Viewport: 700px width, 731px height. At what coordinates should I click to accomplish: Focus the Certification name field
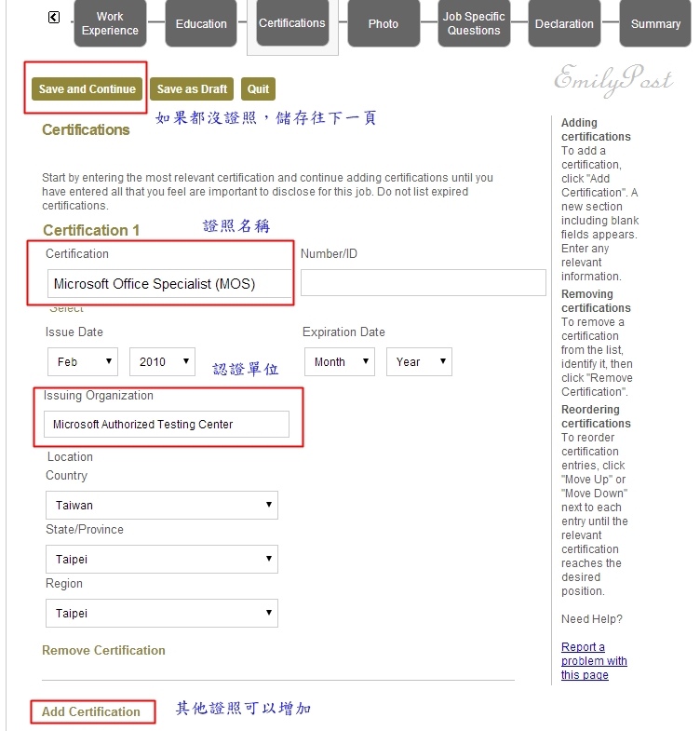click(169, 283)
